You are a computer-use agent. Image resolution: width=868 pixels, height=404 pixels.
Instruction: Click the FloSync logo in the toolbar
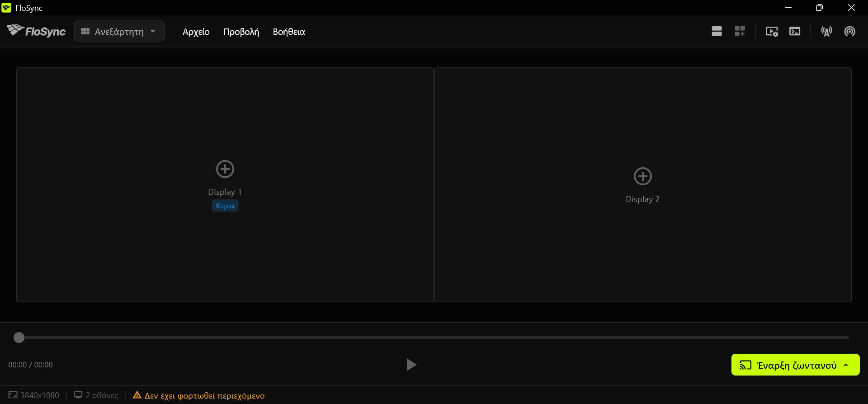click(37, 31)
